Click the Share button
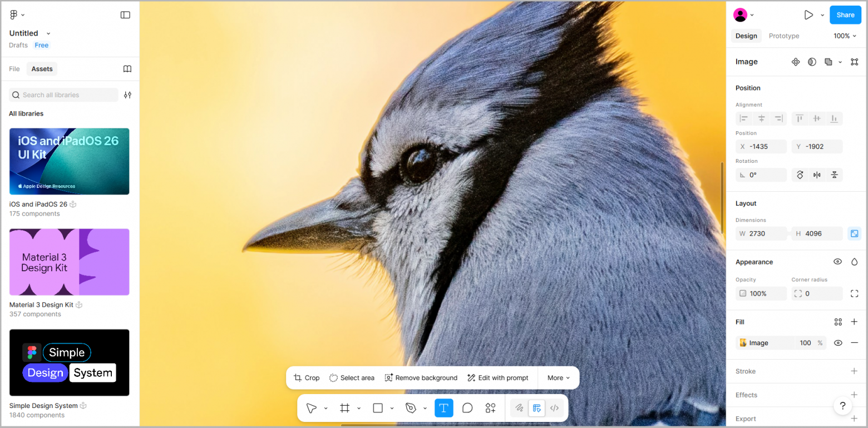 coord(845,14)
